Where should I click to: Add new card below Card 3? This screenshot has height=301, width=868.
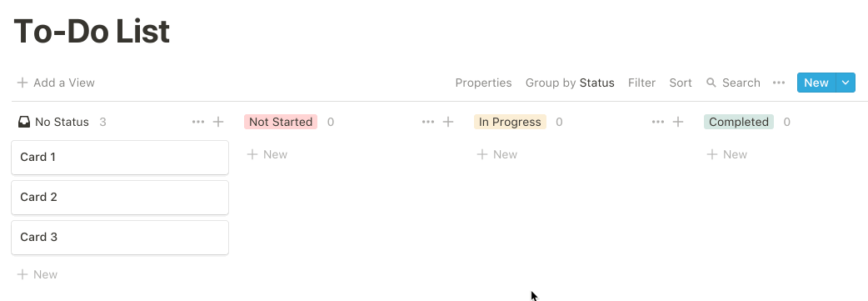[37, 274]
